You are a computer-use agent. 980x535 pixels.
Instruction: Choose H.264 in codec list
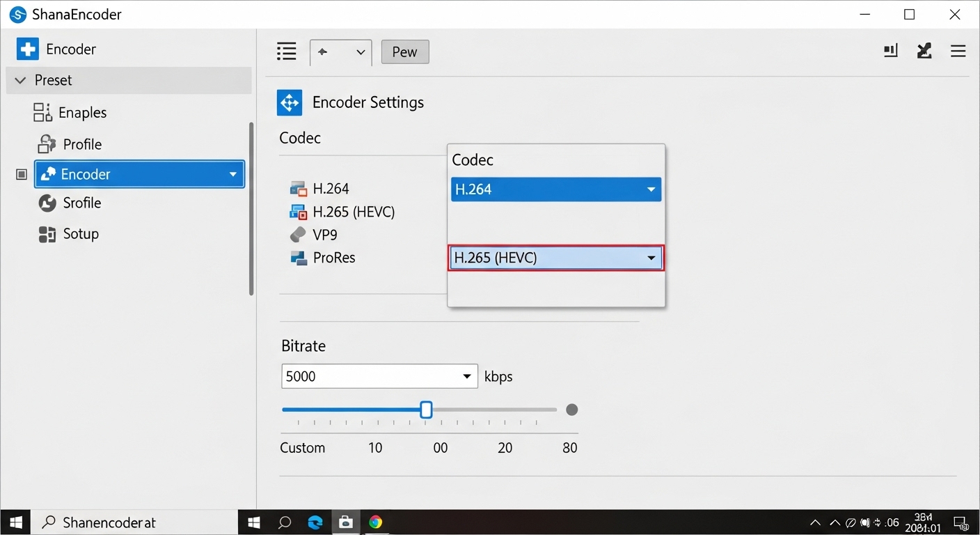[x=331, y=189]
